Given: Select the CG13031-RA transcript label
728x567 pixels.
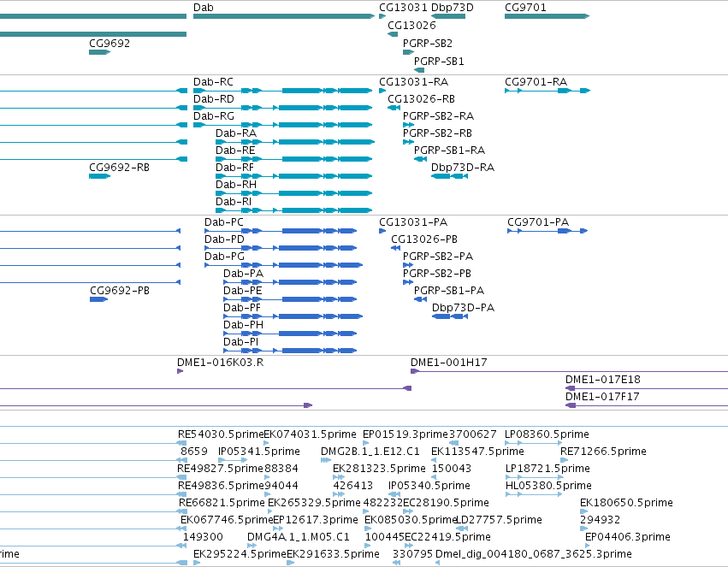Looking at the screenshot, I should coord(414,81).
